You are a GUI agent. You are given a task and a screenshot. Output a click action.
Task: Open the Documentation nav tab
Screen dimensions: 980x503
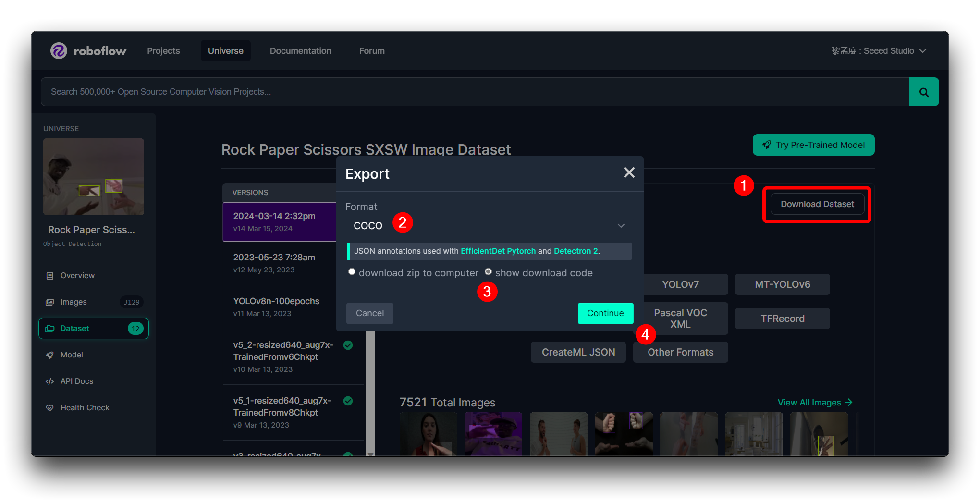pyautogui.click(x=300, y=51)
